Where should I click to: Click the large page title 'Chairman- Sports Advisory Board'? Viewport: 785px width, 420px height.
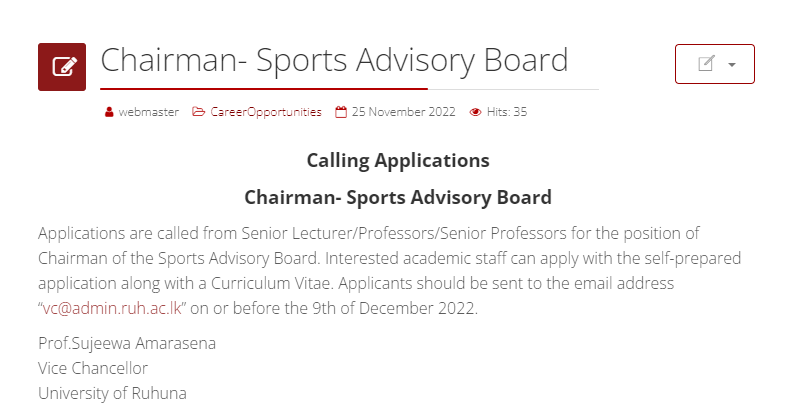pos(334,60)
